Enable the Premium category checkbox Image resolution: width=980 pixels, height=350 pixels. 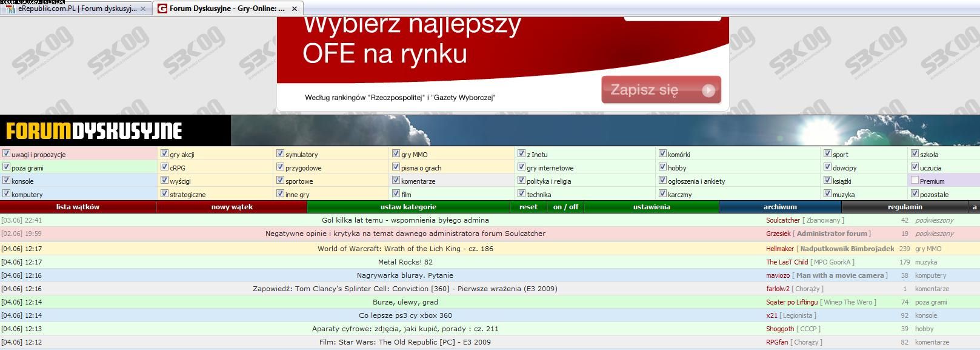915,181
